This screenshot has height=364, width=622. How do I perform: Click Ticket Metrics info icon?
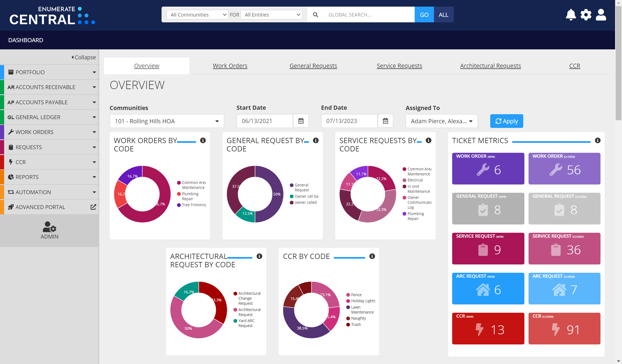coord(597,141)
